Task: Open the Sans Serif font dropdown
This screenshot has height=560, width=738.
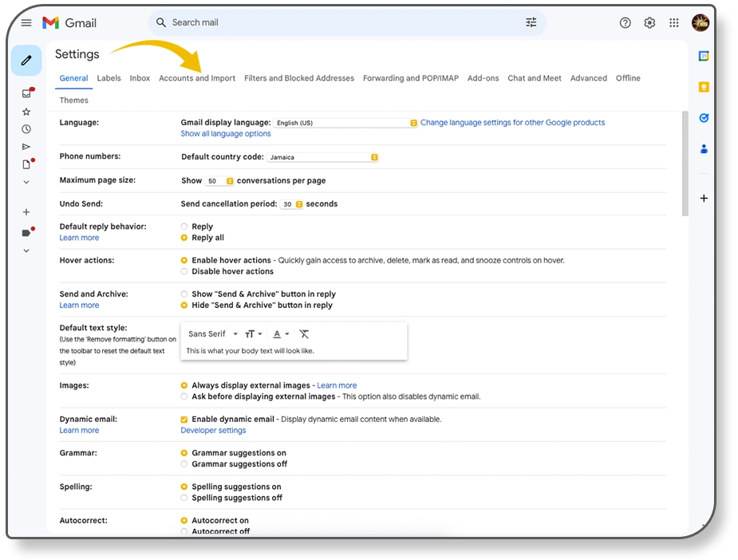Action: pos(212,334)
